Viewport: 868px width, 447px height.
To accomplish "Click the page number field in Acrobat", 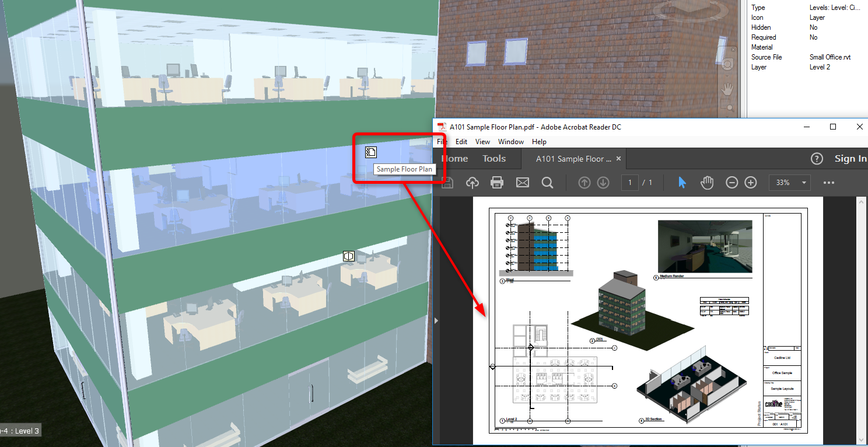I will pos(630,183).
